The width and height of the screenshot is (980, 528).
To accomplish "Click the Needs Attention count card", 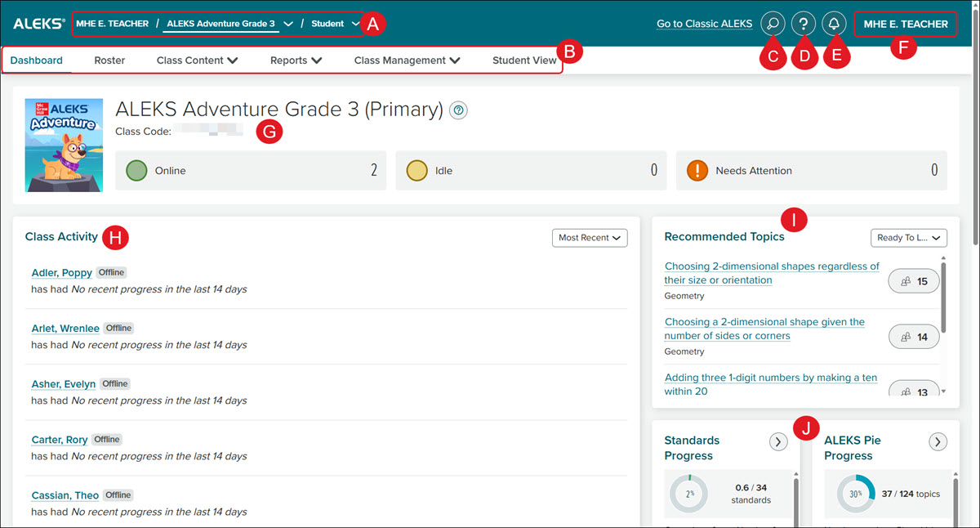I will (812, 171).
